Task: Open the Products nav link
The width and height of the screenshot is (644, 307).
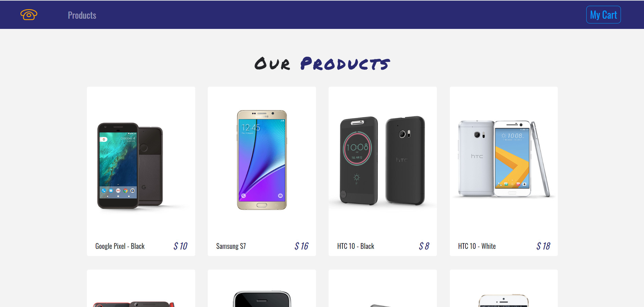Action: pos(82,15)
